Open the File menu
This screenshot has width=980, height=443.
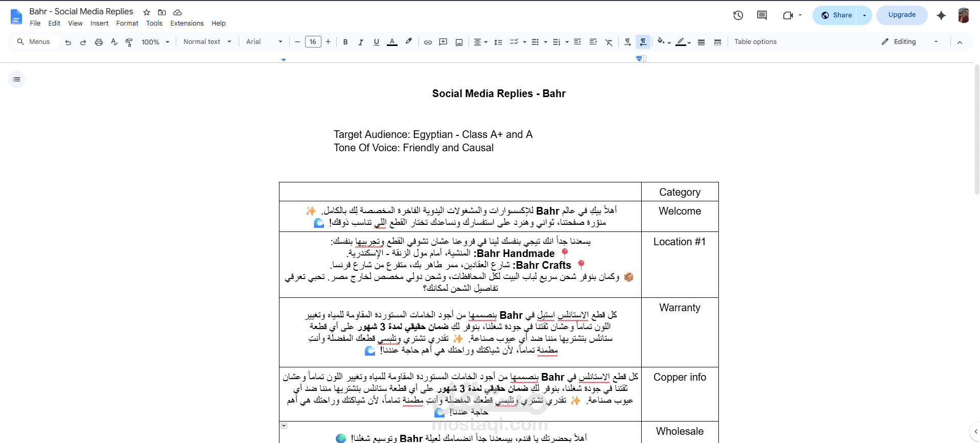pyautogui.click(x=35, y=24)
